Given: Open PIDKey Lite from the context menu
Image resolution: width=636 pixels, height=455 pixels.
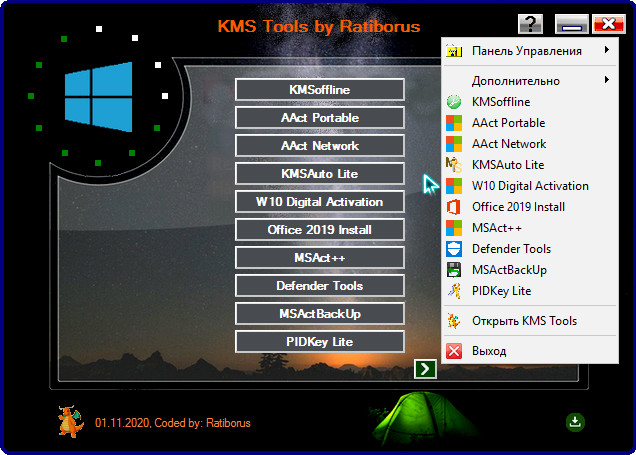Looking at the screenshot, I should tap(501, 291).
